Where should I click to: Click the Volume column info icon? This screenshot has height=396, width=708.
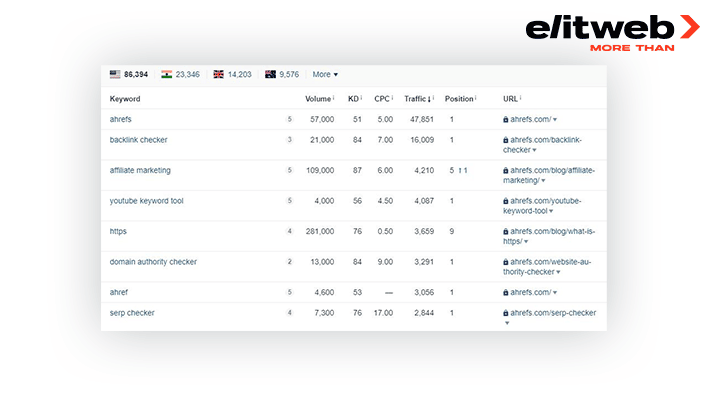(334, 98)
